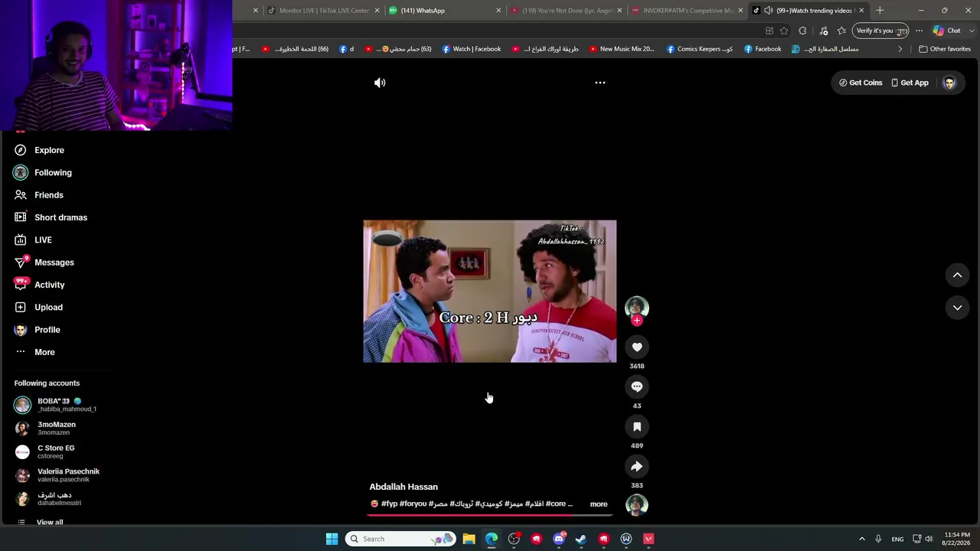Open the Profile avatar icon in sidebar
The width and height of the screenshot is (980, 551).
(21, 330)
